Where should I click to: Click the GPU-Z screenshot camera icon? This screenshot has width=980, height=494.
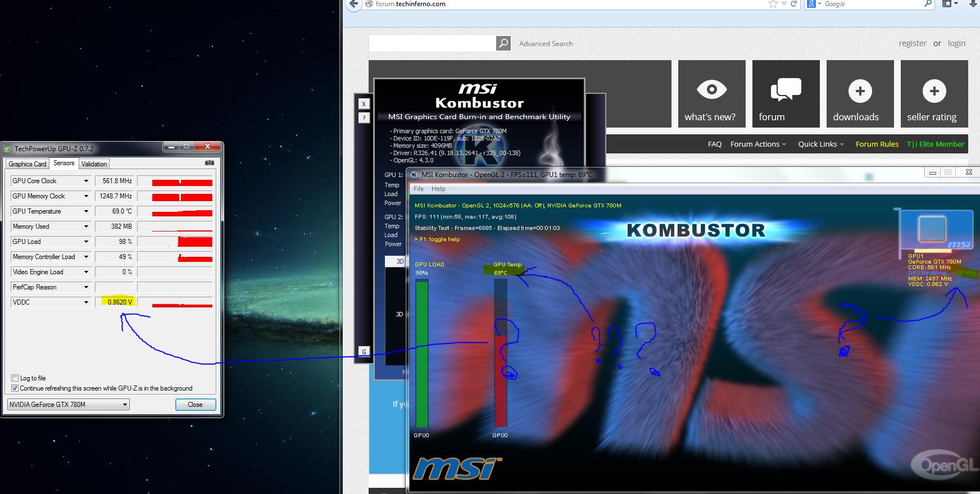click(x=210, y=163)
